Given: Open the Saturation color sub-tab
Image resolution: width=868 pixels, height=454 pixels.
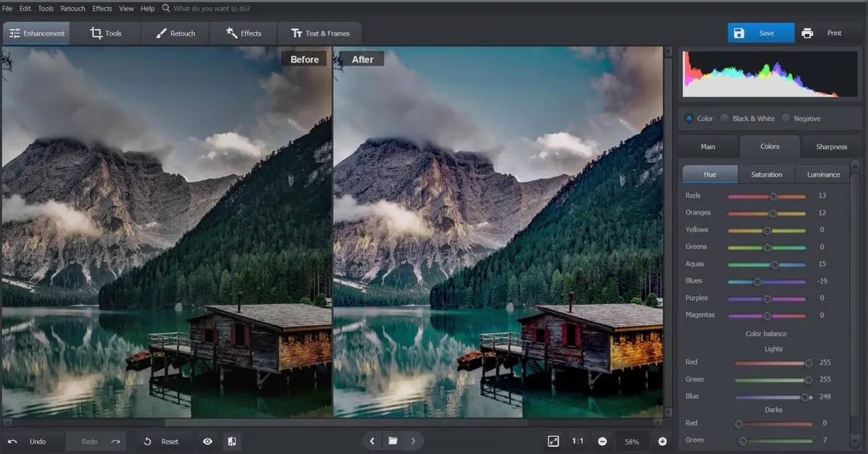Looking at the screenshot, I should 767,175.
